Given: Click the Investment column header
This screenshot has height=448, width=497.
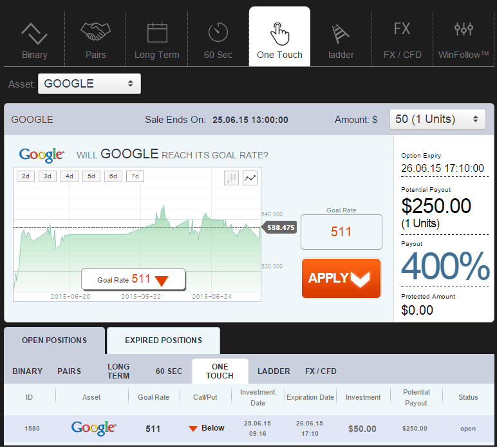Looking at the screenshot, I should pyautogui.click(x=363, y=397).
